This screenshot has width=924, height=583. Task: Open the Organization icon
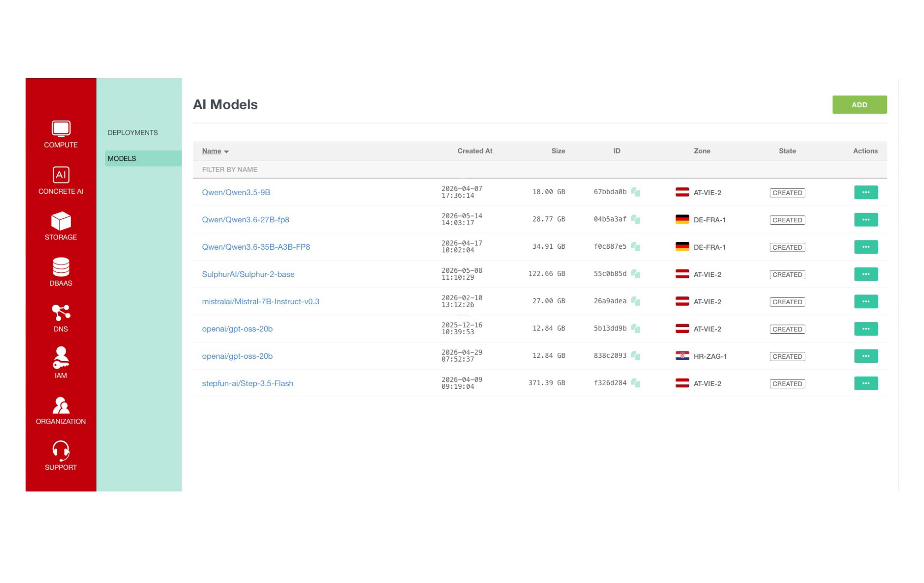click(61, 405)
